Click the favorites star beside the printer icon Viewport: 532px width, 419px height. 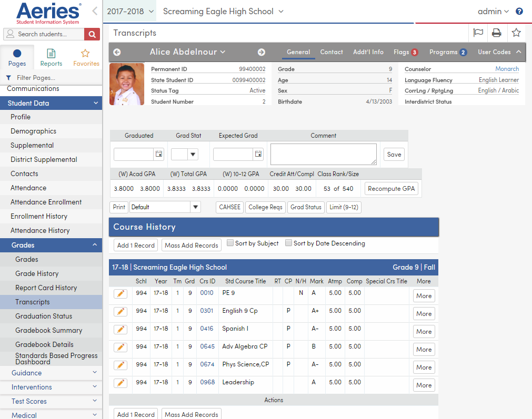[x=516, y=33]
